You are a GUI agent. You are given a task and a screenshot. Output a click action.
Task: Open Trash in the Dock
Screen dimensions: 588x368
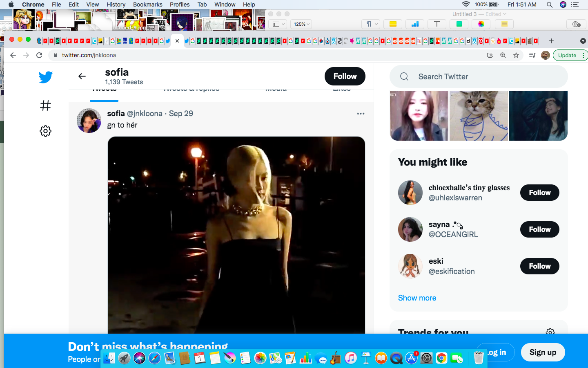[x=478, y=358]
